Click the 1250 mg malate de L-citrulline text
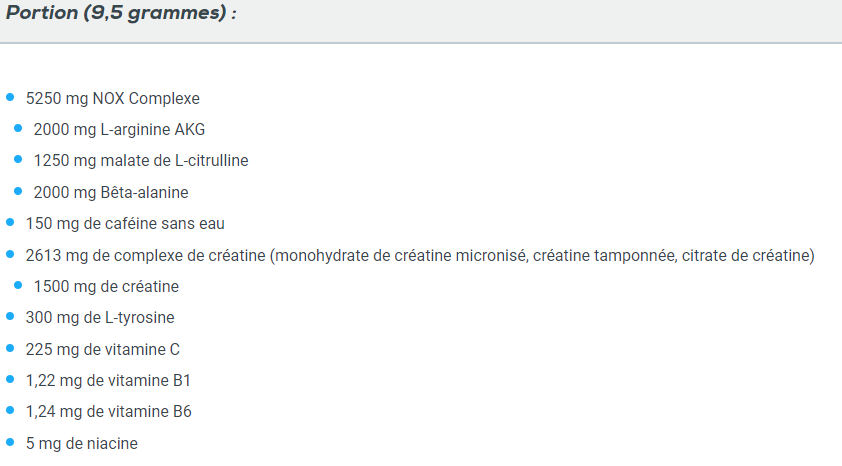The image size is (842, 466). coord(141,161)
